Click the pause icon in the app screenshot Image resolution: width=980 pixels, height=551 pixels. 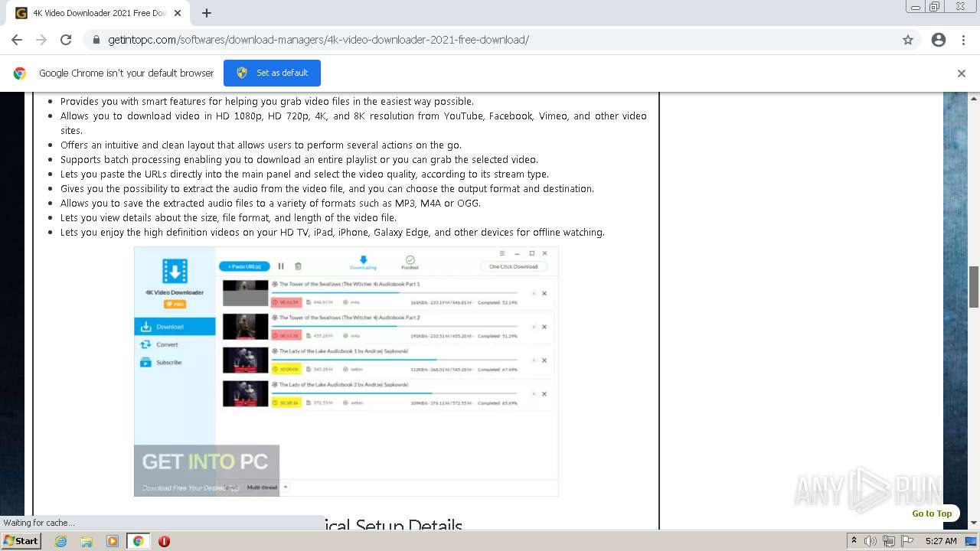click(x=281, y=266)
